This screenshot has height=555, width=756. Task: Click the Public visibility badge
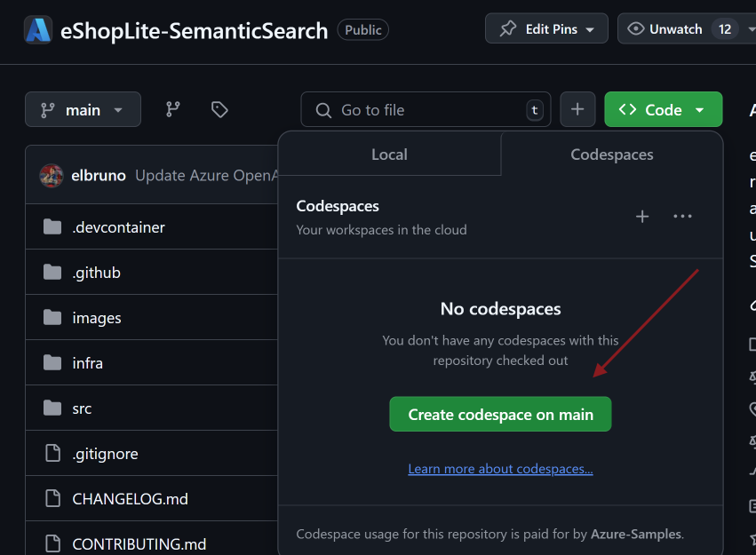(x=363, y=30)
